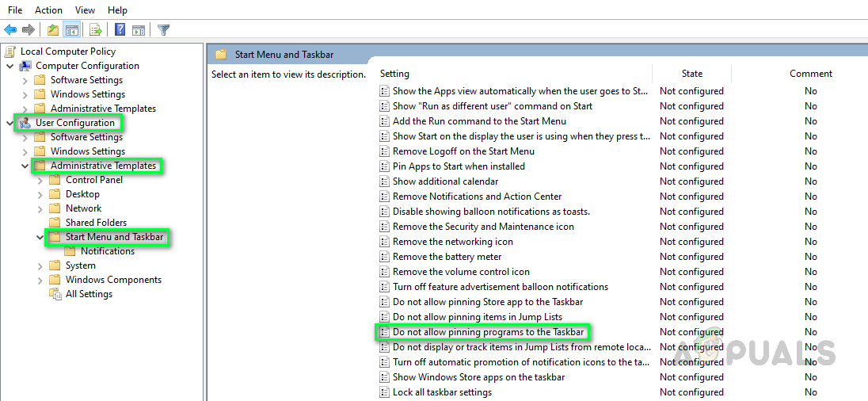The width and height of the screenshot is (868, 401).
Task: Open the File menu
Action: 15,10
